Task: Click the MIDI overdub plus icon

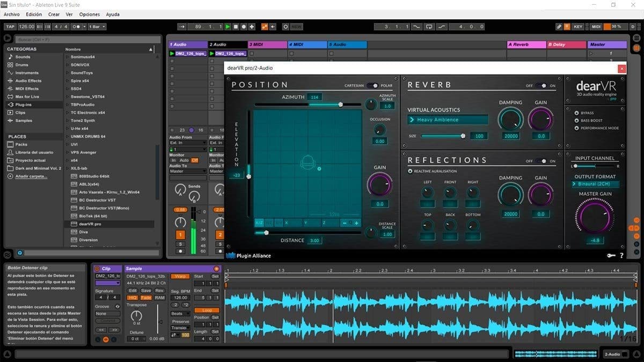Action: tap(252, 26)
